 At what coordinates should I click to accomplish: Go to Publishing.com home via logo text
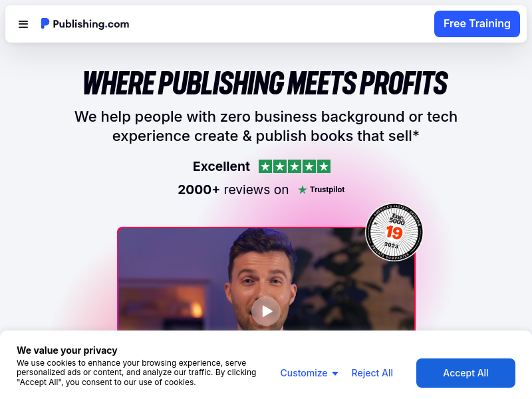pos(91,24)
